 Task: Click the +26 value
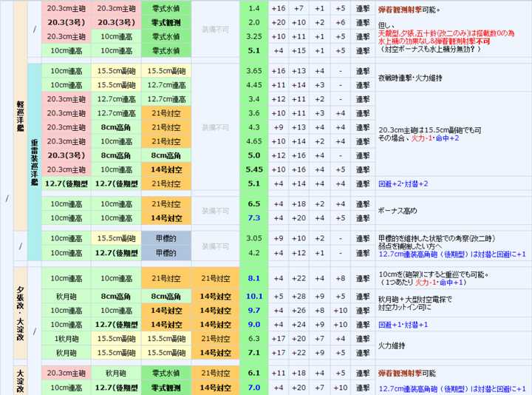coord(299,311)
